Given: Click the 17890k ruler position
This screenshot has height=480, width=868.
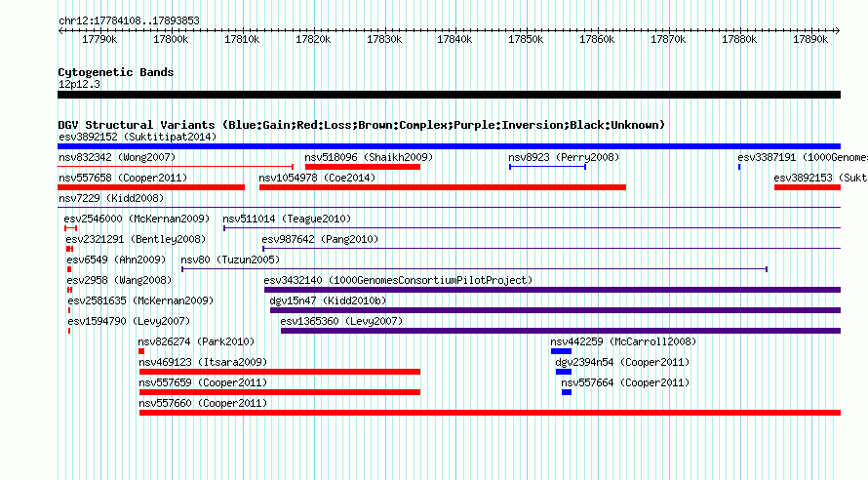Looking at the screenshot, I should [x=810, y=39].
